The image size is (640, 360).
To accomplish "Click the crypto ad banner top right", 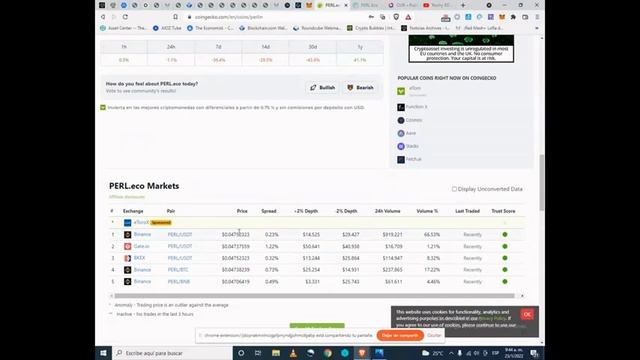I will pyautogui.click(x=461, y=48).
